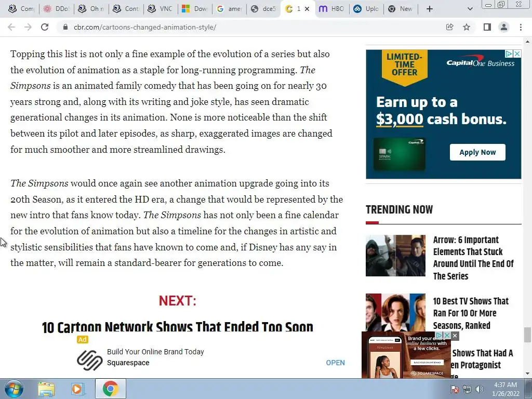Open 10 Cartoon Network Shows That Ended link
532x399 pixels.
(x=178, y=327)
